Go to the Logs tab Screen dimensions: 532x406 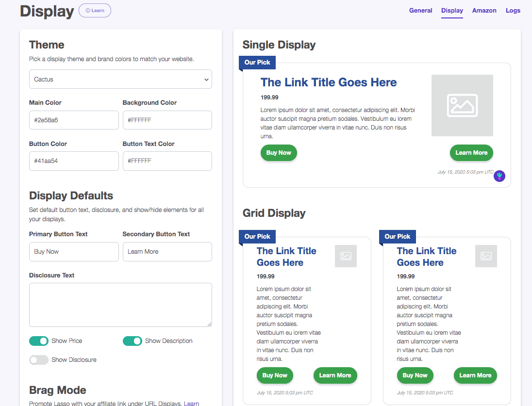point(513,11)
